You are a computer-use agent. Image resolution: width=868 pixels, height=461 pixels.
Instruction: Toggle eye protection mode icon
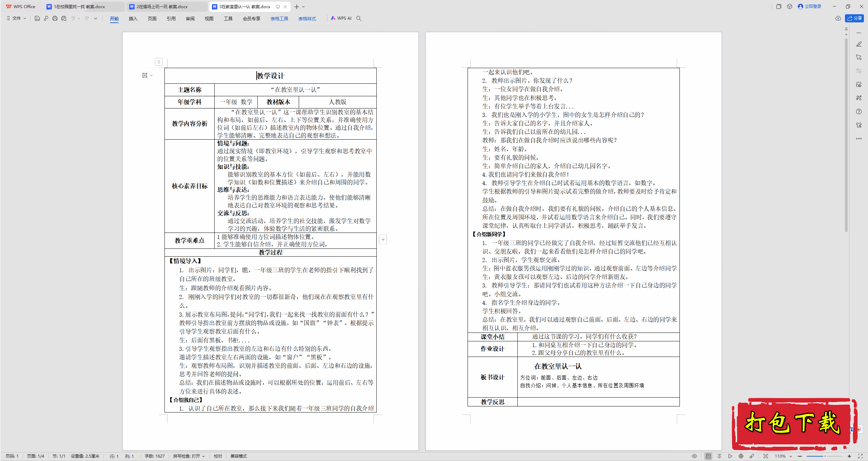point(694,456)
